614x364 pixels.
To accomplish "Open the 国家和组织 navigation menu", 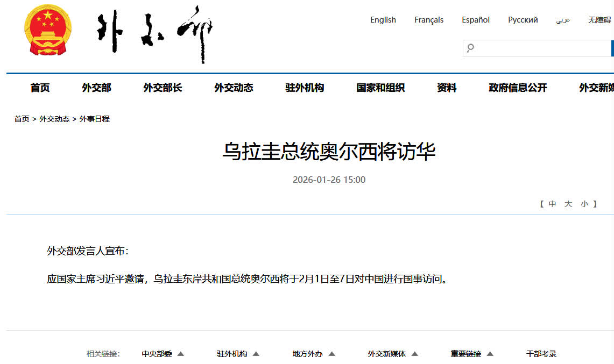I will point(380,88).
